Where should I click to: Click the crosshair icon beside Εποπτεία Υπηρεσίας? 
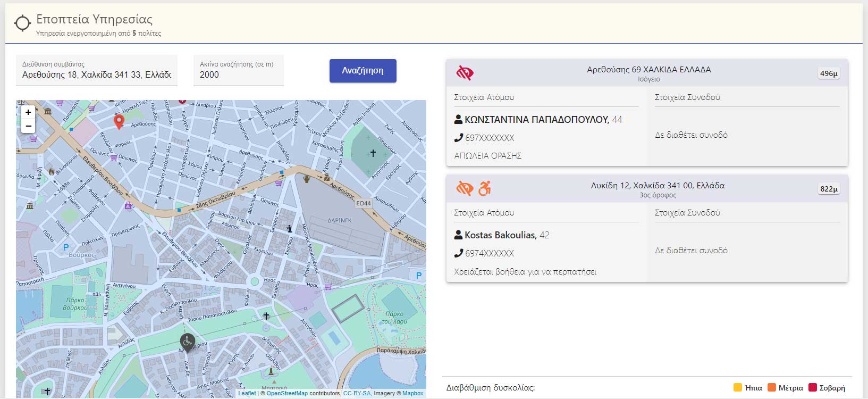(22, 24)
